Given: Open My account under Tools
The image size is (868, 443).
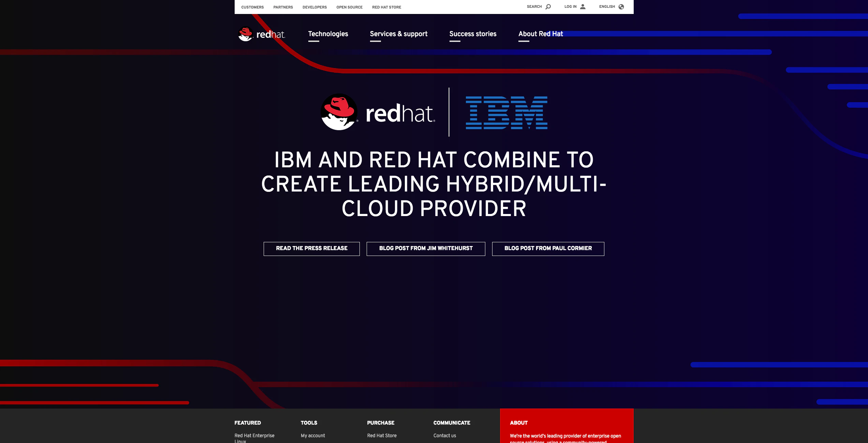Looking at the screenshot, I should pos(313,436).
